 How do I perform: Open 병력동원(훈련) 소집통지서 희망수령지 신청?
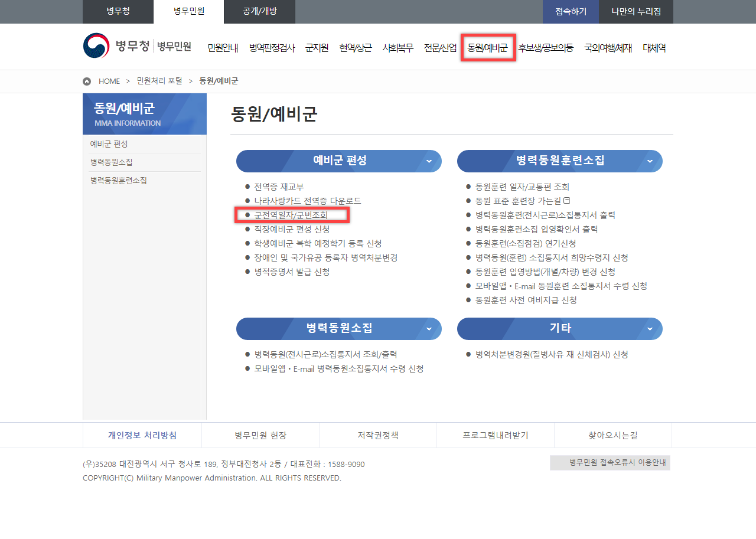tap(552, 258)
